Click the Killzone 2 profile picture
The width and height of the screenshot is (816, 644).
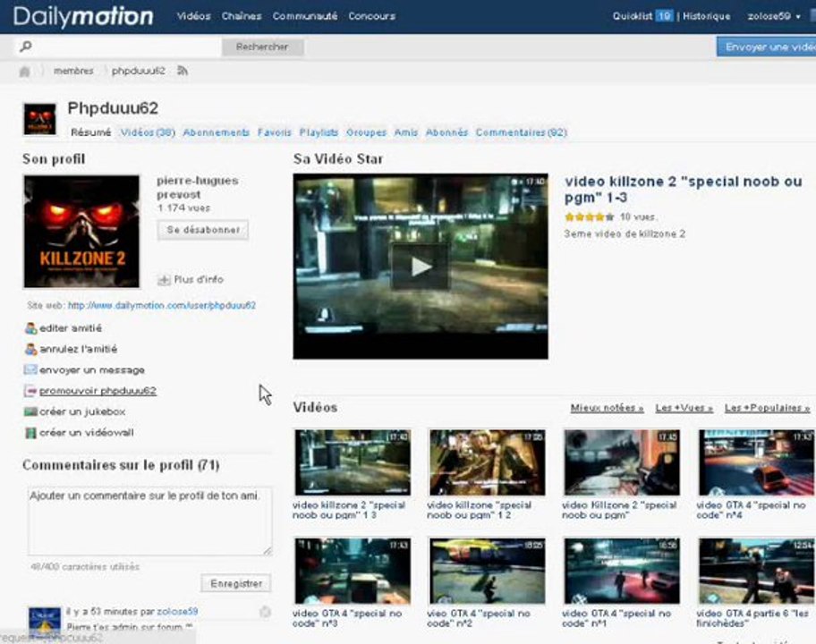tap(81, 232)
